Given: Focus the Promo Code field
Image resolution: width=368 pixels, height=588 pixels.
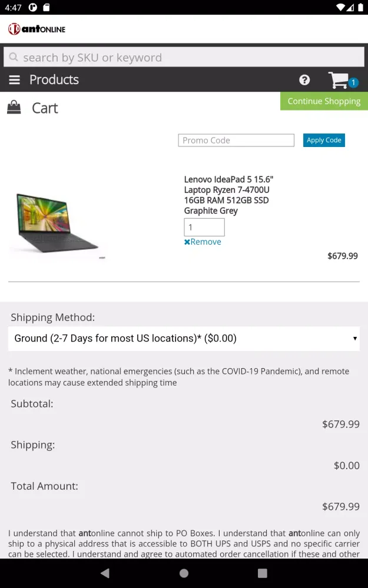Looking at the screenshot, I should 236,141.
